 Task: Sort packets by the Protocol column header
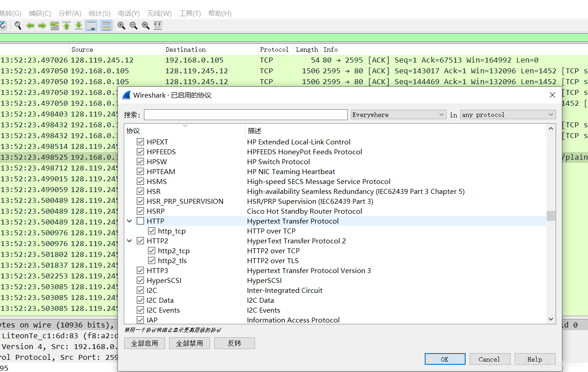tap(276, 49)
